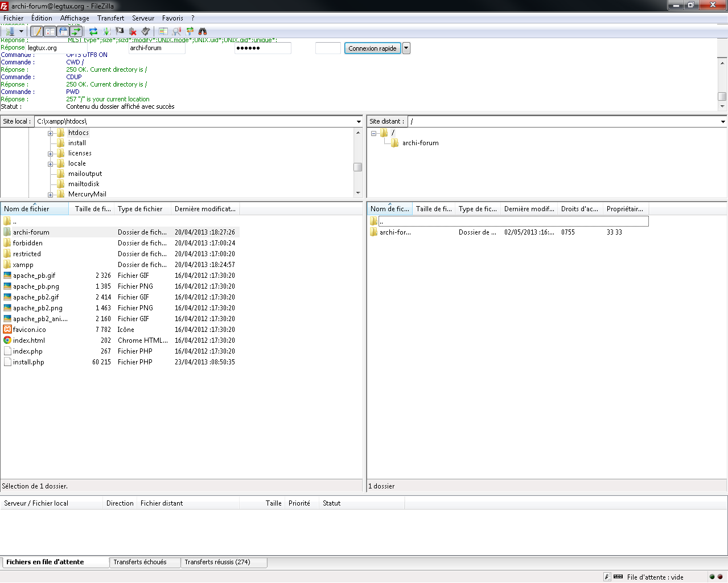Open the Site Manager dropdown arrow
728x583 pixels.
22,31
